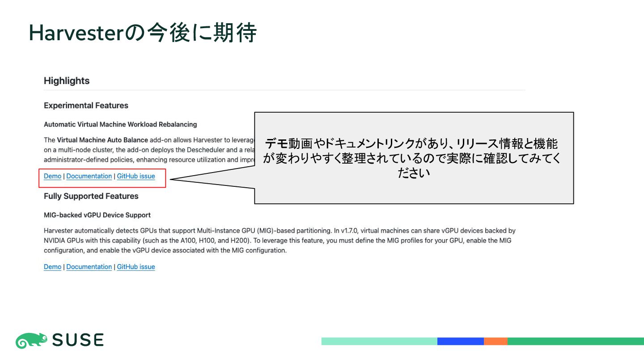Open the Demo link under Automatic Virtual Machine Workload Rebalancing

point(52,176)
